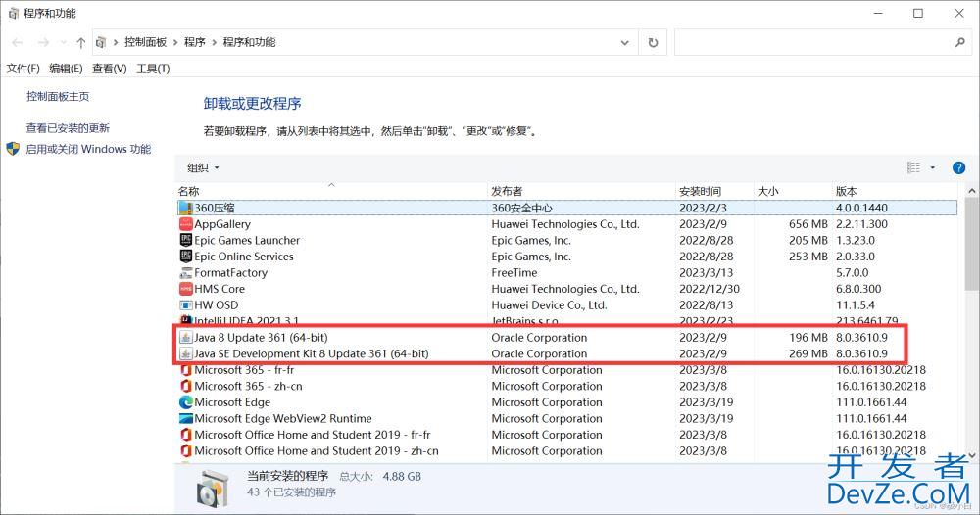Expand chevron after 程序 breadcrumb
The image size is (980, 515).
tap(215, 42)
